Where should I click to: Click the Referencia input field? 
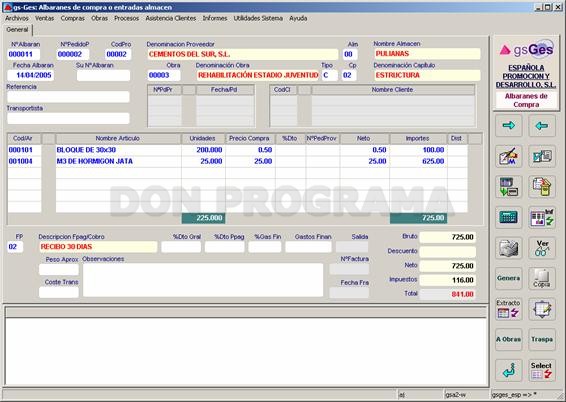pos(68,97)
